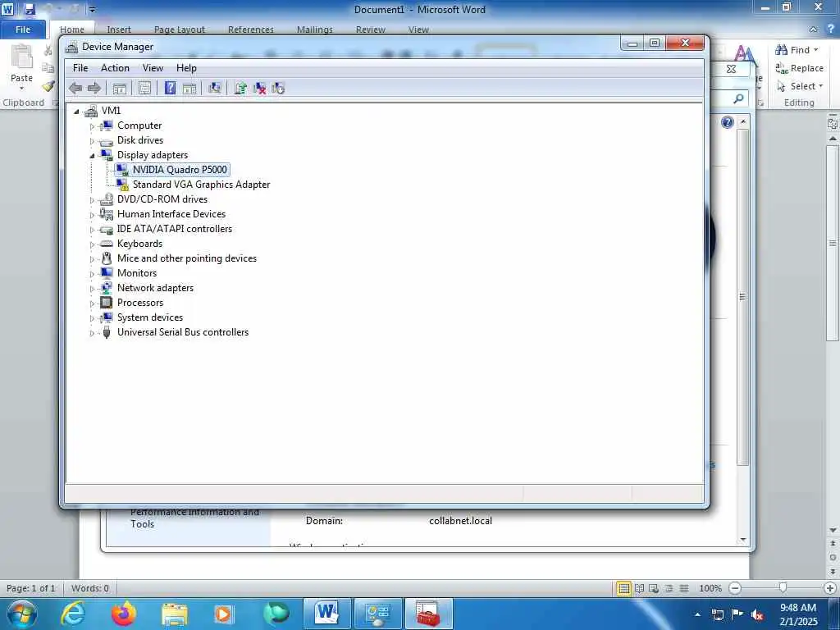Scan for hardware changes toolbar icon
Viewport: 840px width, 630px height.
pyautogui.click(x=215, y=89)
